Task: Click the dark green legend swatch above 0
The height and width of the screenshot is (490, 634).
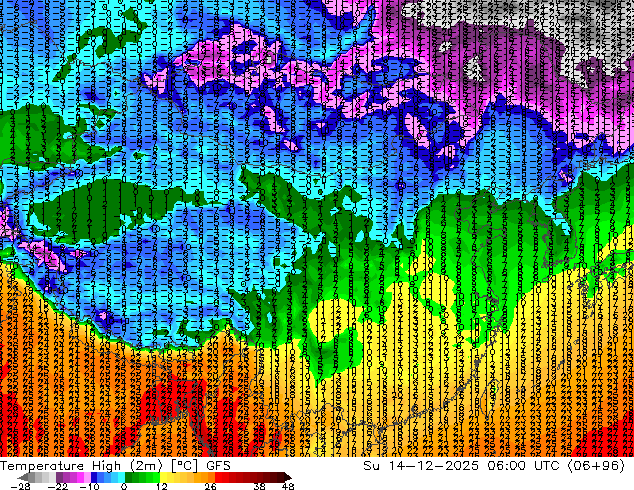Action: [x=129, y=477]
